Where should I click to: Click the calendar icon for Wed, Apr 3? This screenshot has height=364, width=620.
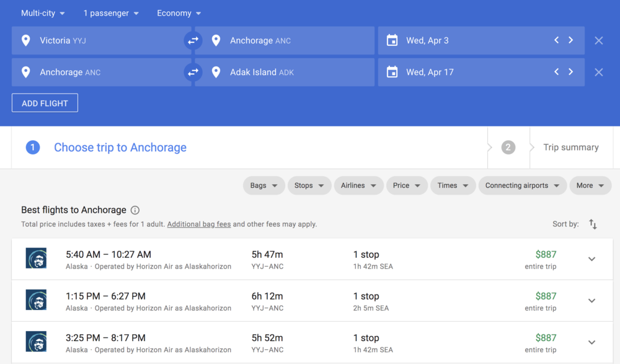[x=392, y=40]
